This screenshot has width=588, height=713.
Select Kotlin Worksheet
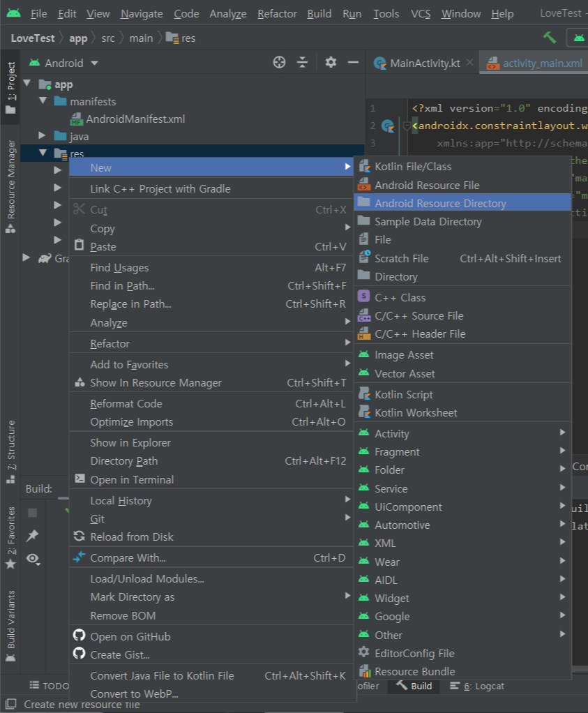462,412
